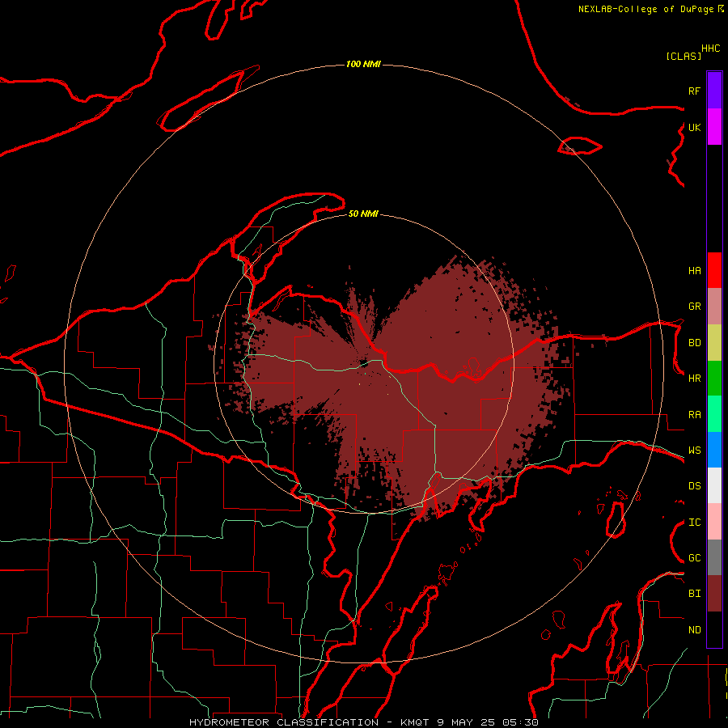
Task: Click the IC light pink legend swatch
Action: (714, 522)
